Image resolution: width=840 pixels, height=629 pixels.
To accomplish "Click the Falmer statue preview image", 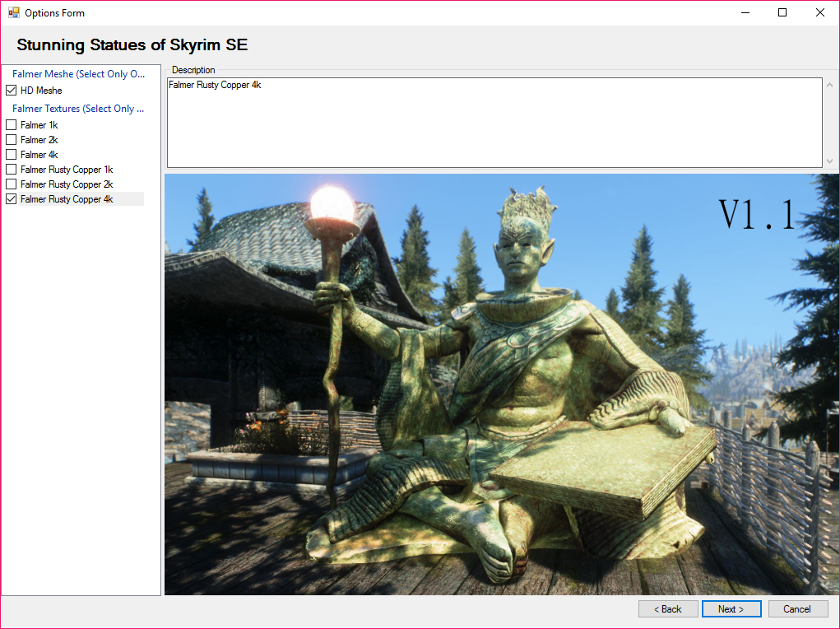I will click(501, 384).
